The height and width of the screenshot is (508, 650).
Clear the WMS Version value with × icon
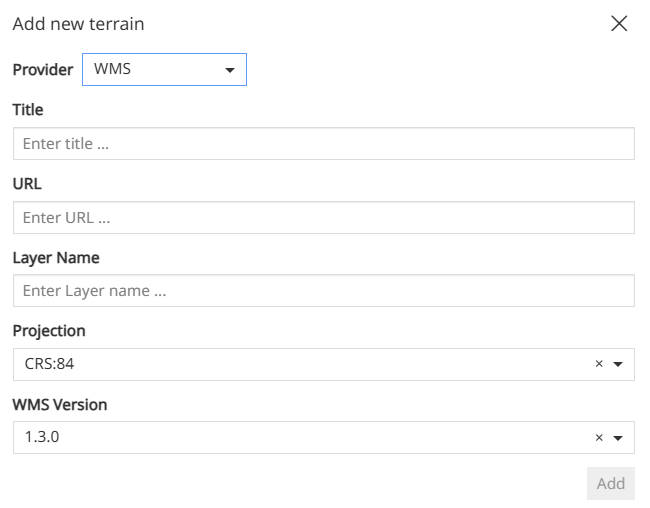599,438
